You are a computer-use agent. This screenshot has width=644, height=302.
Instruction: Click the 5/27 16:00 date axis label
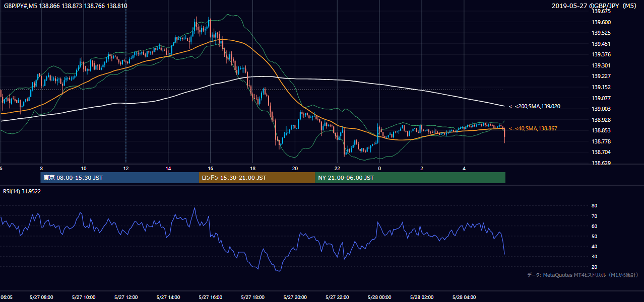[x=211, y=297]
